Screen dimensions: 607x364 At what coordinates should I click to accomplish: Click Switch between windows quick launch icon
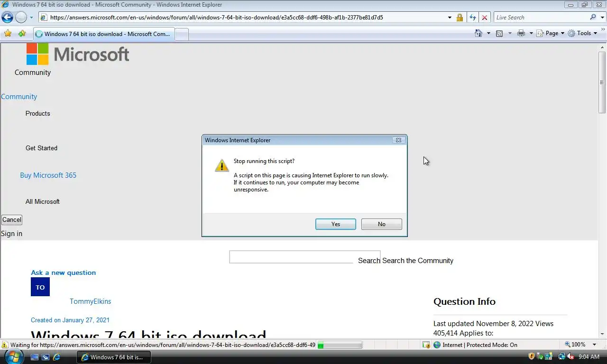coord(46,357)
